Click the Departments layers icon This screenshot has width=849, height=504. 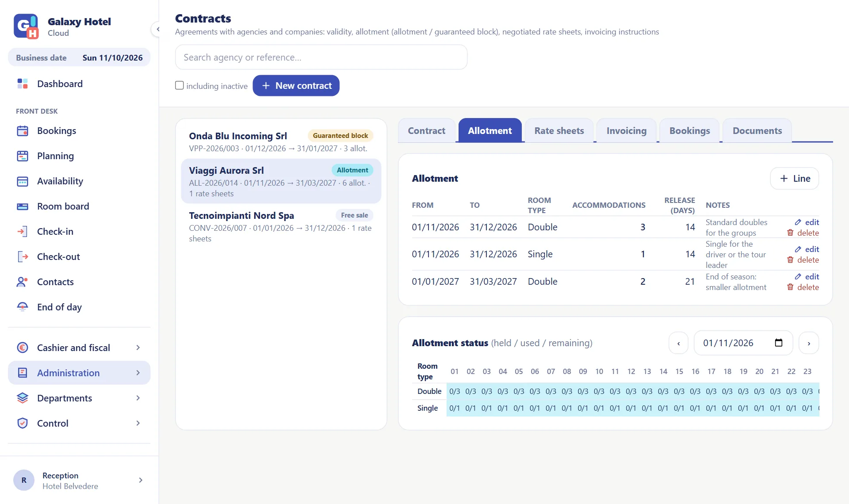23,398
